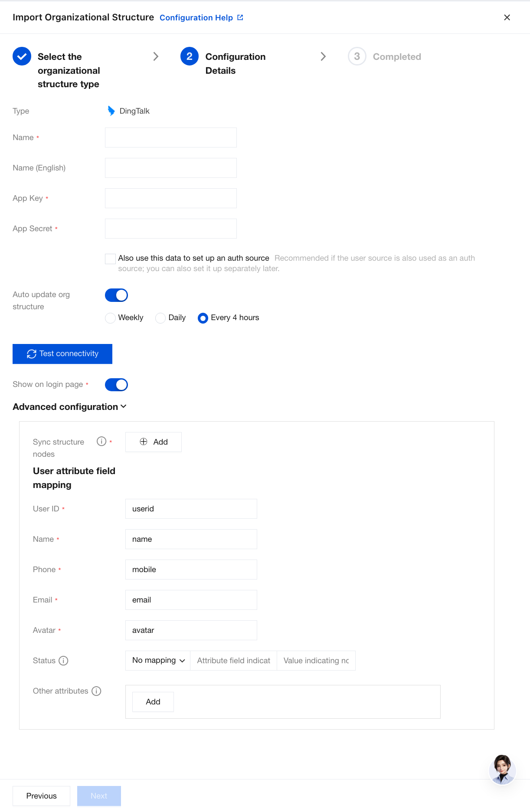This screenshot has height=812, width=530.
Task: Click the external link icon beside Configuration Help
Action: point(240,17)
